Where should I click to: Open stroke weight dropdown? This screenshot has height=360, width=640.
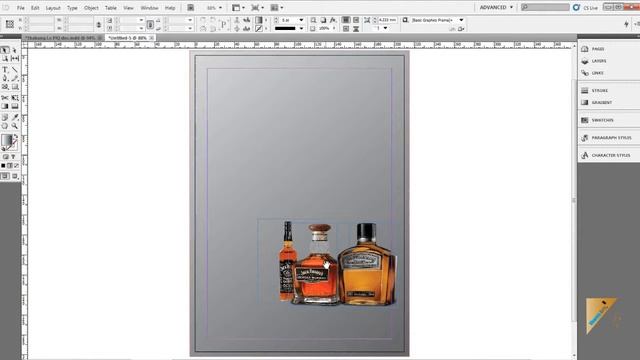pos(301,20)
